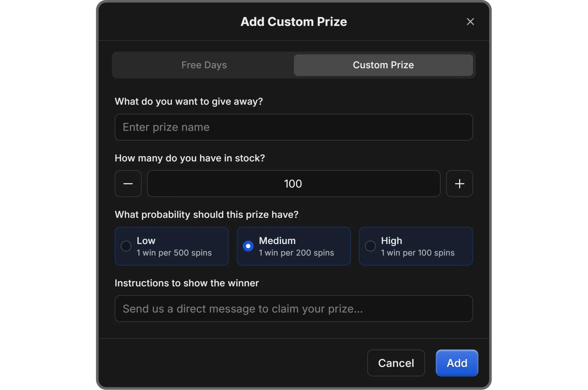Click the Enter prize name field

(x=294, y=127)
